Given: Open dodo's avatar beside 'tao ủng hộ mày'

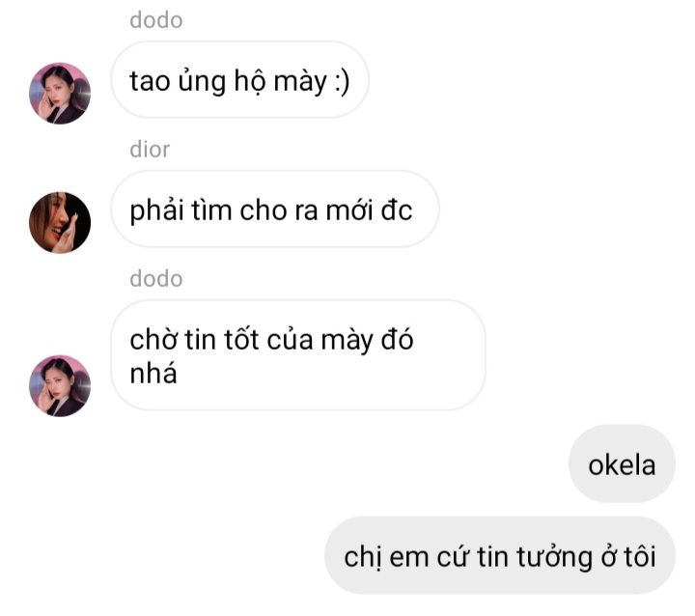Looking at the screenshot, I should tap(60, 93).
